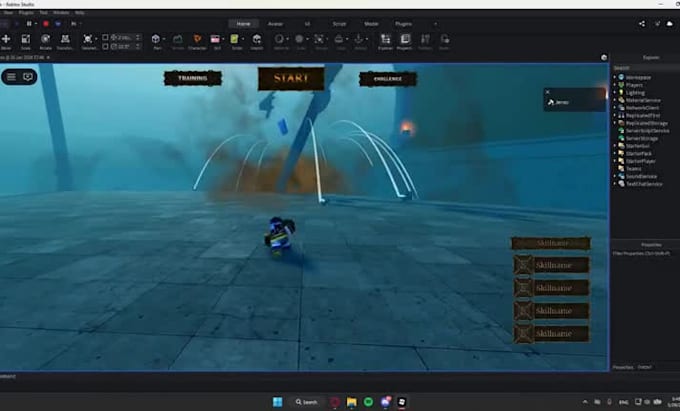Select the Scale tool
Viewport: 680px width, 411px height.
pyautogui.click(x=26, y=39)
